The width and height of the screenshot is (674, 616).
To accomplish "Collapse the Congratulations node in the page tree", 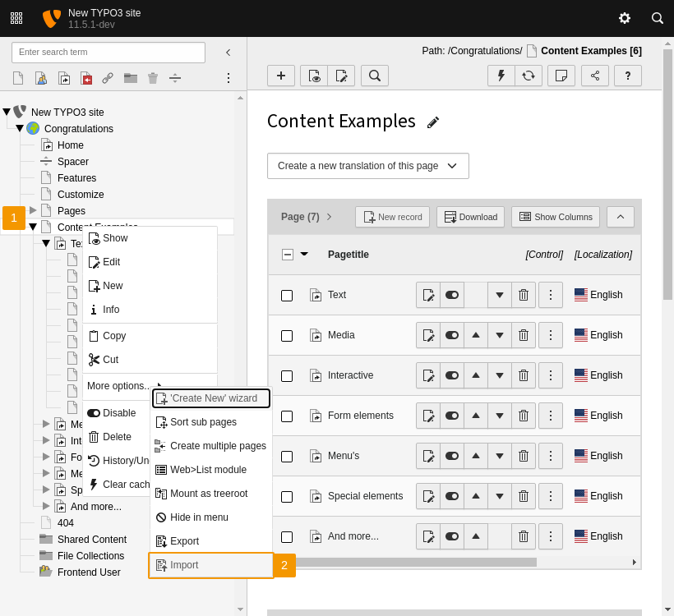I will pos(19,128).
